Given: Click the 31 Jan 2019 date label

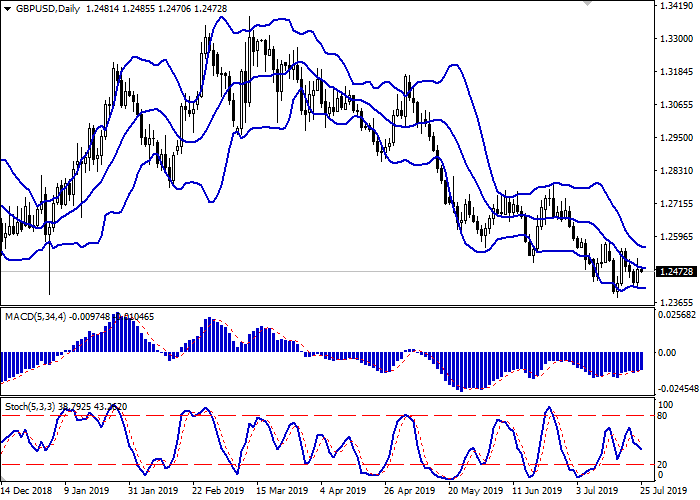Looking at the screenshot, I should (154, 492).
